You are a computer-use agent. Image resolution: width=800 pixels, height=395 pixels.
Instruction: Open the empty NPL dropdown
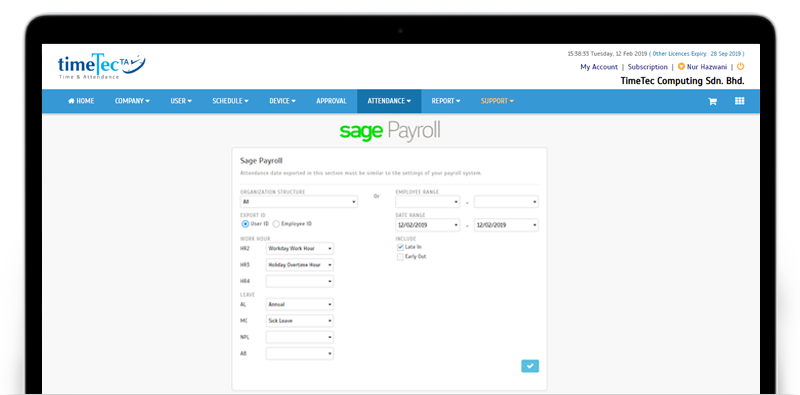[x=300, y=337]
